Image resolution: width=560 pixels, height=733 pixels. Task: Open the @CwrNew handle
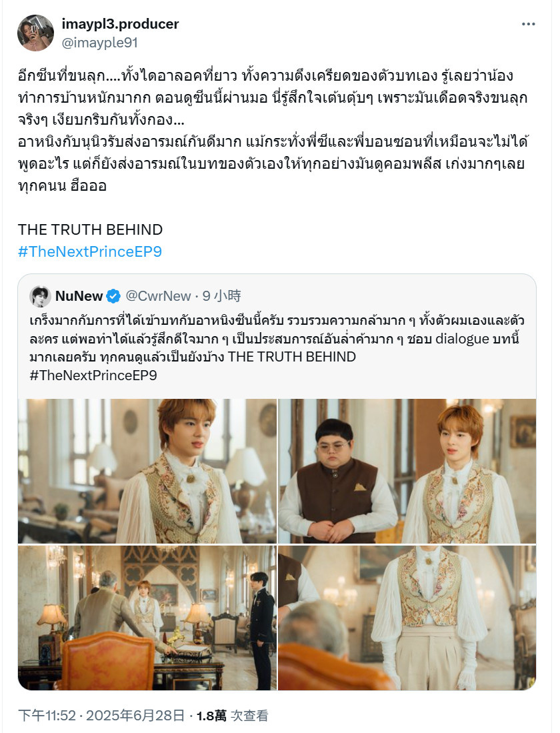158,296
